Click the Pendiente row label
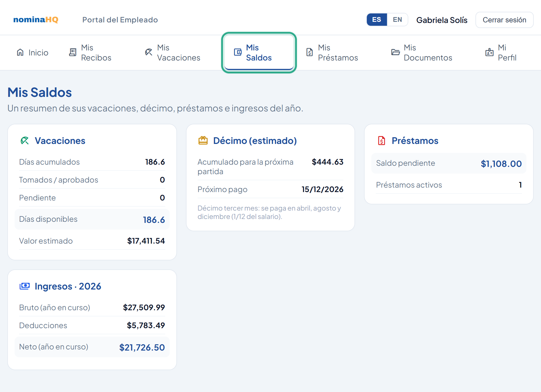 (38, 198)
